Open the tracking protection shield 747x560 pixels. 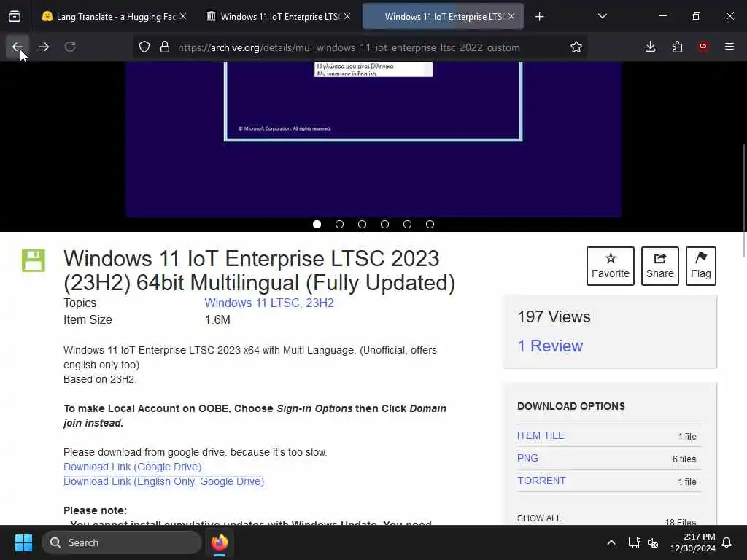tap(144, 47)
